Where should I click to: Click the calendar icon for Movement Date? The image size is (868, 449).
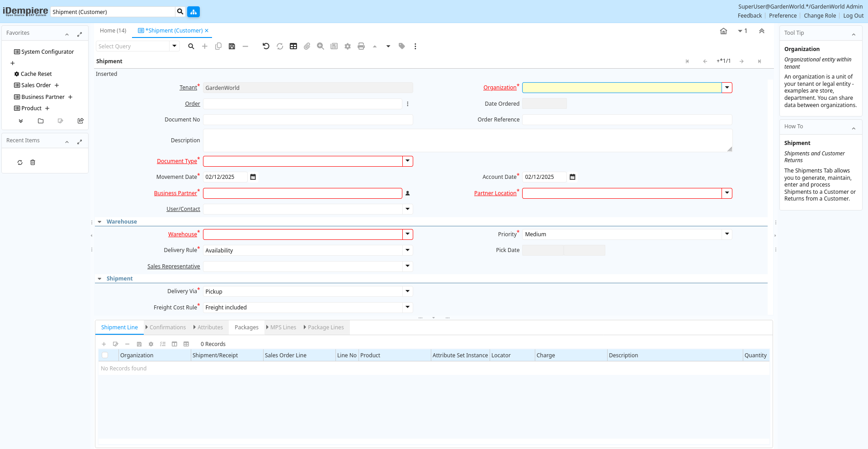(253, 177)
